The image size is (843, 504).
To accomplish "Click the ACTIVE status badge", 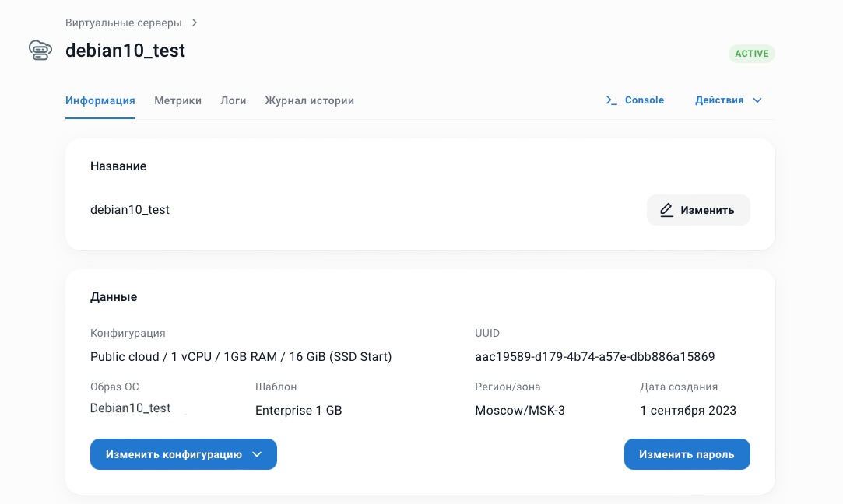I will (751, 53).
